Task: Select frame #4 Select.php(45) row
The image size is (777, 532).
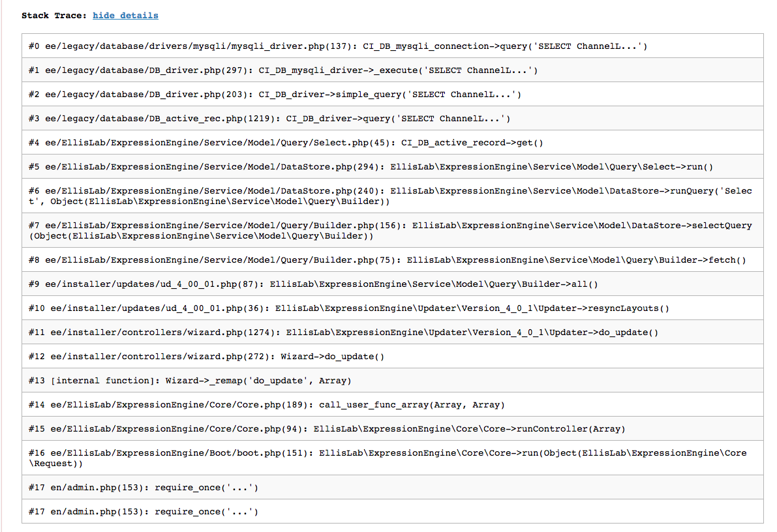Action: [x=286, y=143]
